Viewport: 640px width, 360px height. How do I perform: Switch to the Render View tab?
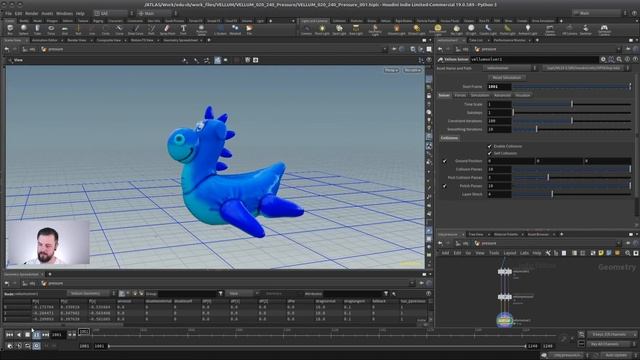pyautogui.click(x=77, y=40)
